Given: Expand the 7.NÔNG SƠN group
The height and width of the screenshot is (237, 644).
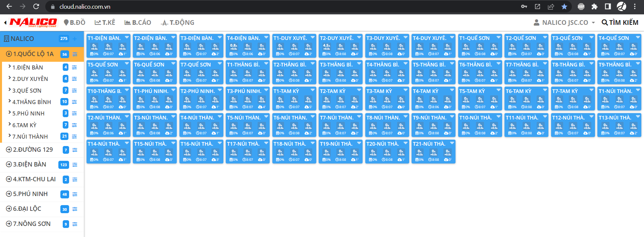Looking at the screenshot, I should click(9, 224).
